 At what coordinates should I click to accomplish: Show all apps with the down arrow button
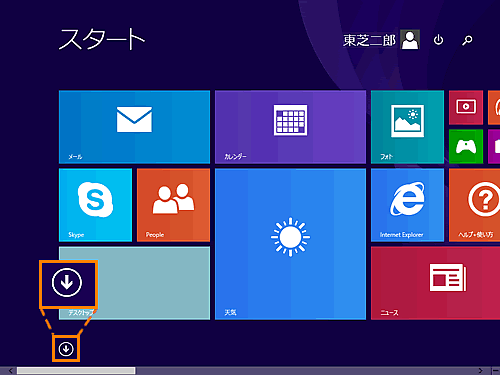coord(66,349)
